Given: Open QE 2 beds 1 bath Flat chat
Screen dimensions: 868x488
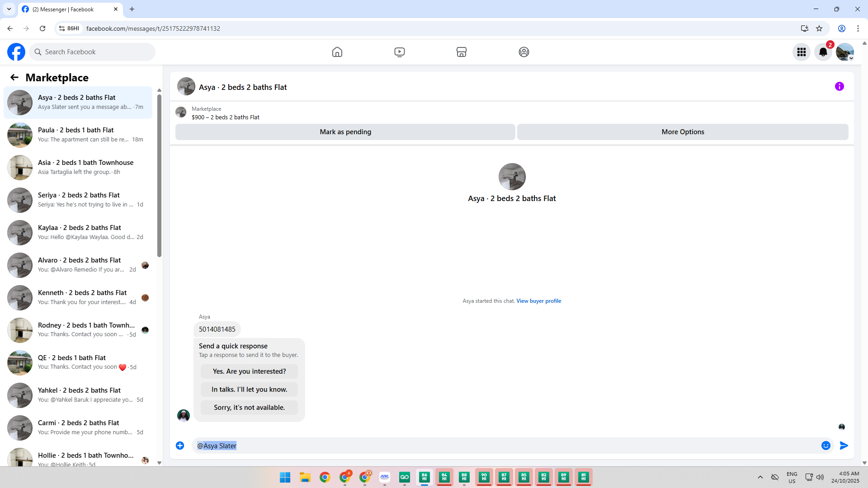Looking at the screenshot, I should pyautogui.click(x=78, y=363).
